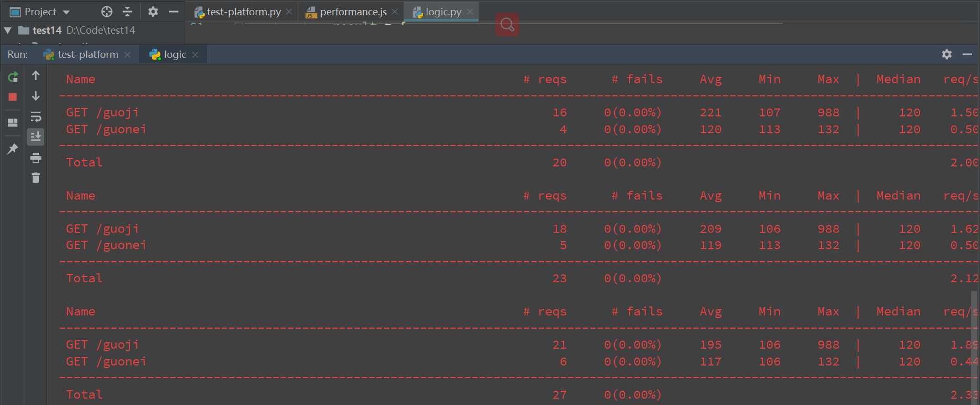Toggle scroll to end of output

click(36, 137)
